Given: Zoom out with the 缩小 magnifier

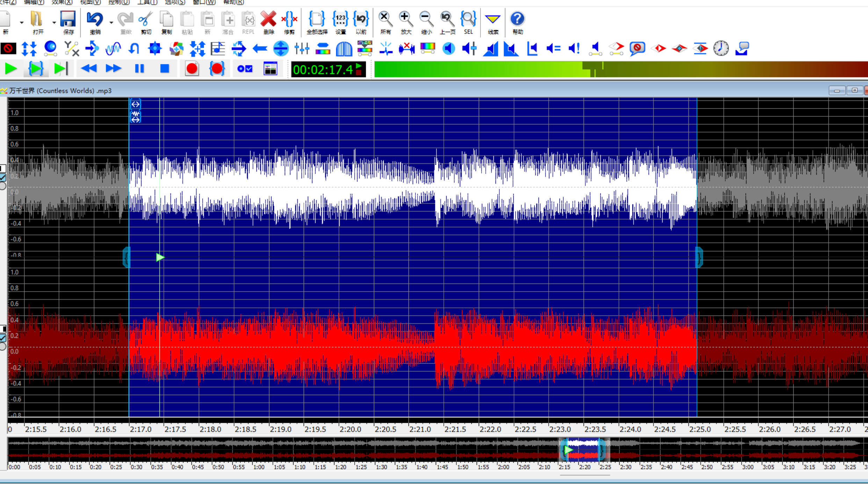Looking at the screenshot, I should tap(426, 22).
